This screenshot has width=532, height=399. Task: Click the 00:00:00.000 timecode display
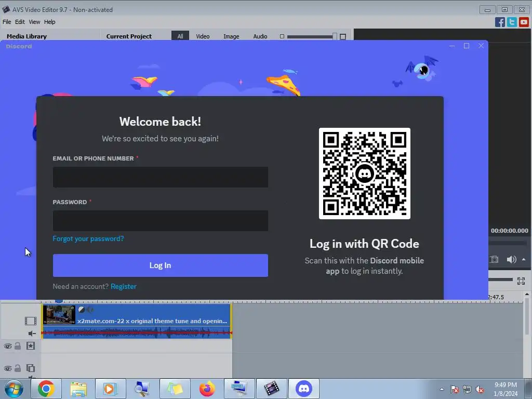pos(509,231)
